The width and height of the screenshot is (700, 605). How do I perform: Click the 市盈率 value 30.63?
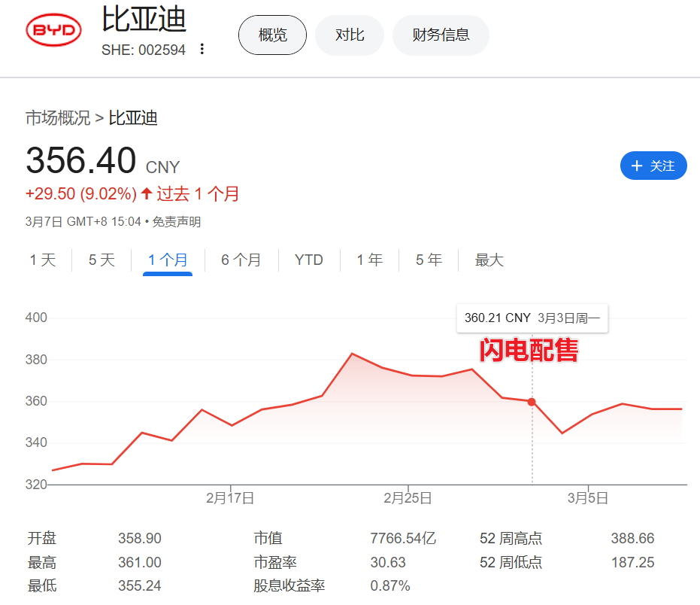(x=388, y=562)
